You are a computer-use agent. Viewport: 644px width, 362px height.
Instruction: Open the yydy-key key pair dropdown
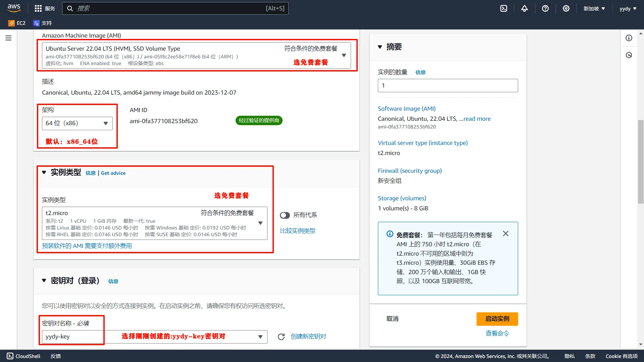[155, 337]
